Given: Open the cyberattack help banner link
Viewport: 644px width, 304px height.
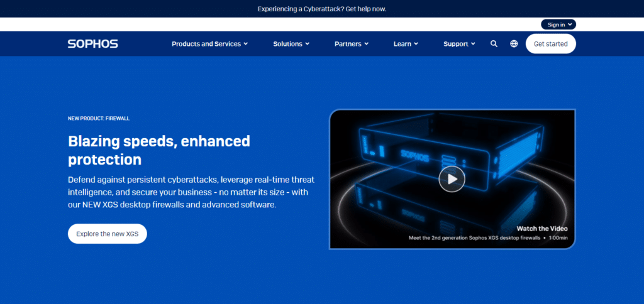Looking at the screenshot, I should 322,9.
